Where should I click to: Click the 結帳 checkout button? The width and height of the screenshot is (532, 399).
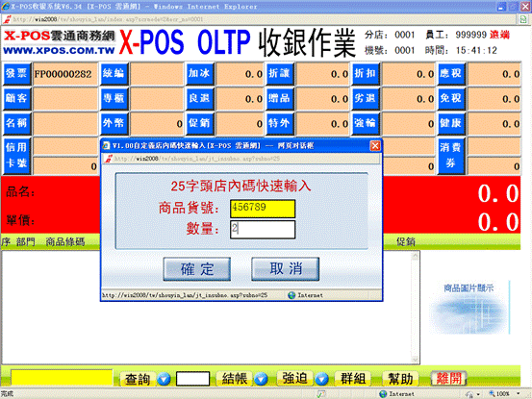coord(235,379)
